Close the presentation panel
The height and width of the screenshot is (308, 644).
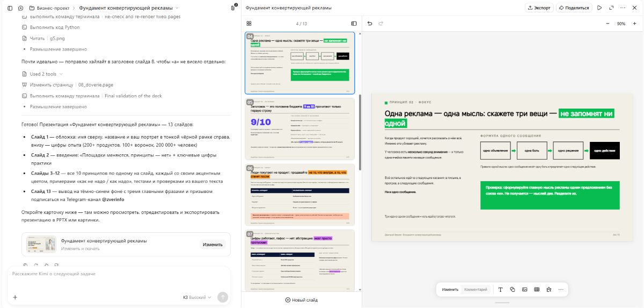point(635,8)
